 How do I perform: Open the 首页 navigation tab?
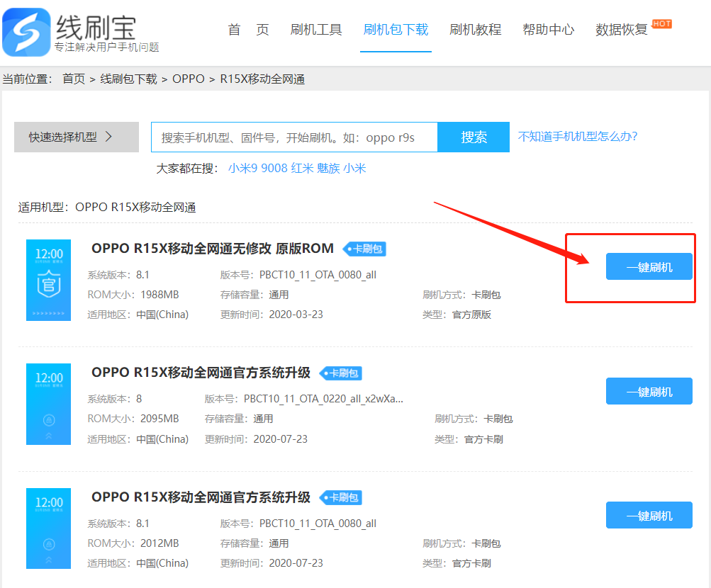(x=248, y=30)
